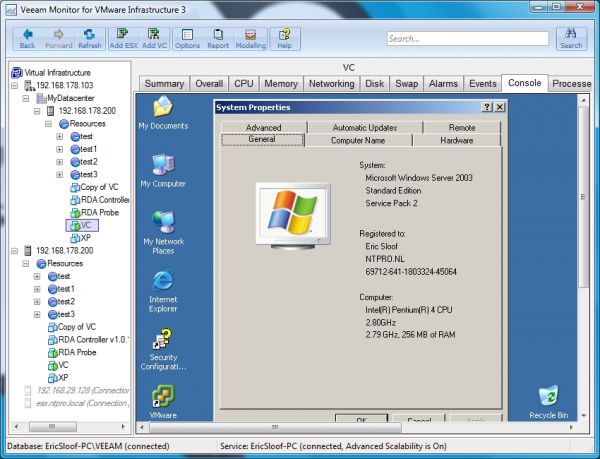Viewport: 600px width, 459px height.
Task: Collapse the lower Resources node
Action: point(26,264)
